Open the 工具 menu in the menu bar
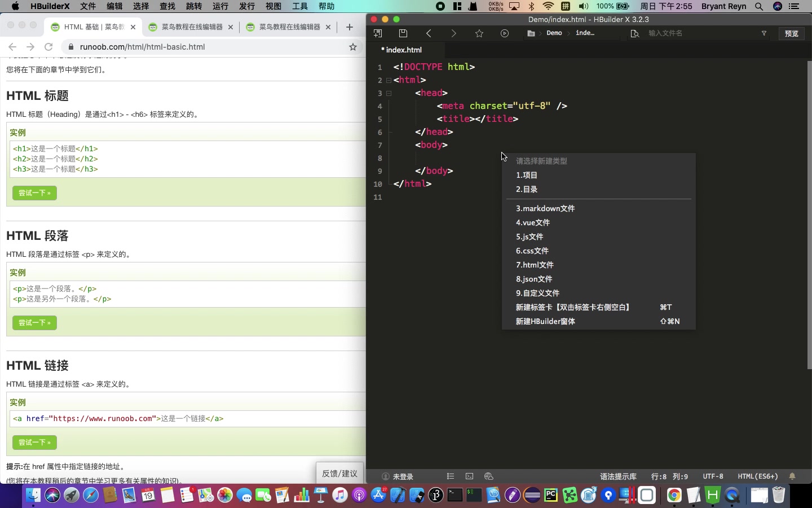Image resolution: width=812 pixels, height=508 pixels. (300, 6)
